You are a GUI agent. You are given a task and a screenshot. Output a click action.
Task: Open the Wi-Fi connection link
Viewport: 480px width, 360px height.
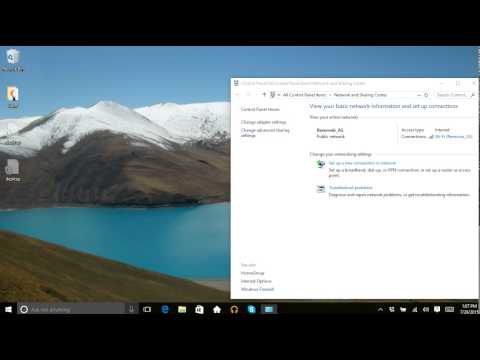[454, 136]
